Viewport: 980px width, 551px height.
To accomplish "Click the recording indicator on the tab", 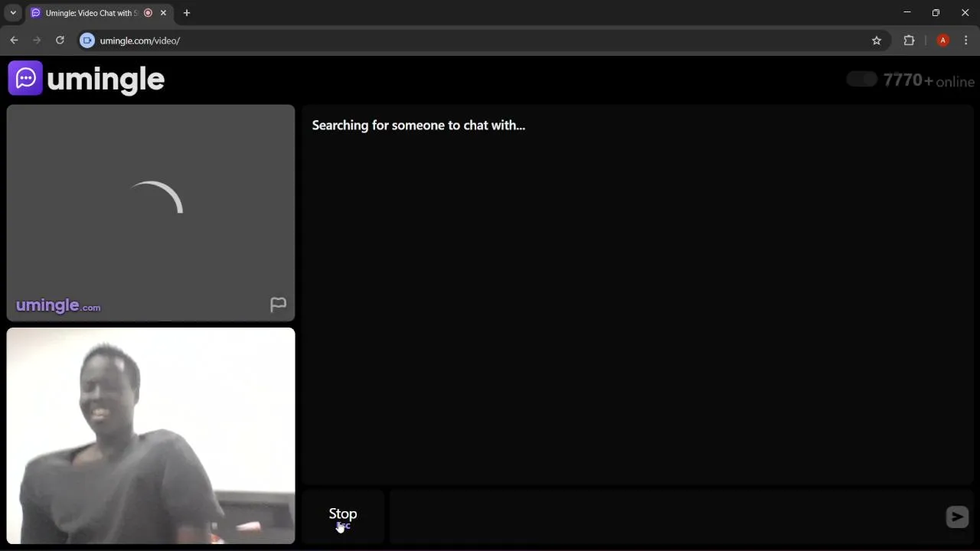I will (x=148, y=13).
